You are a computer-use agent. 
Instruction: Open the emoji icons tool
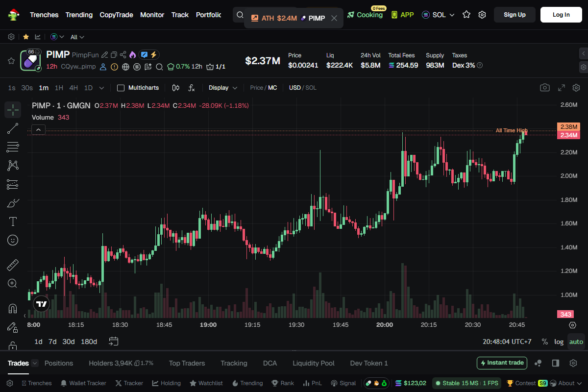(13, 240)
